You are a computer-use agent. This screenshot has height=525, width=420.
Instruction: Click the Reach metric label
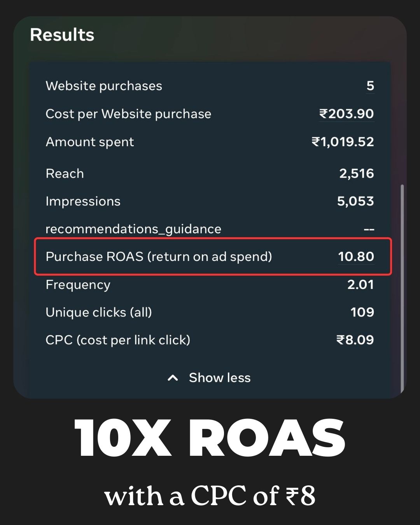click(x=65, y=173)
